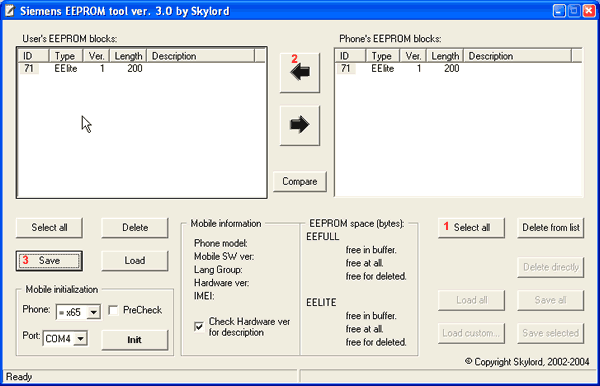Click the Init button
The height and width of the screenshot is (386, 600).
click(135, 340)
